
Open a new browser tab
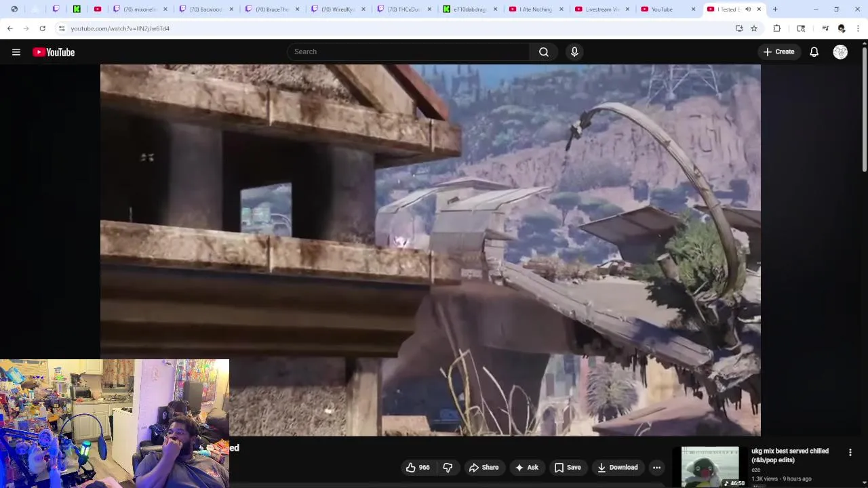point(775,9)
